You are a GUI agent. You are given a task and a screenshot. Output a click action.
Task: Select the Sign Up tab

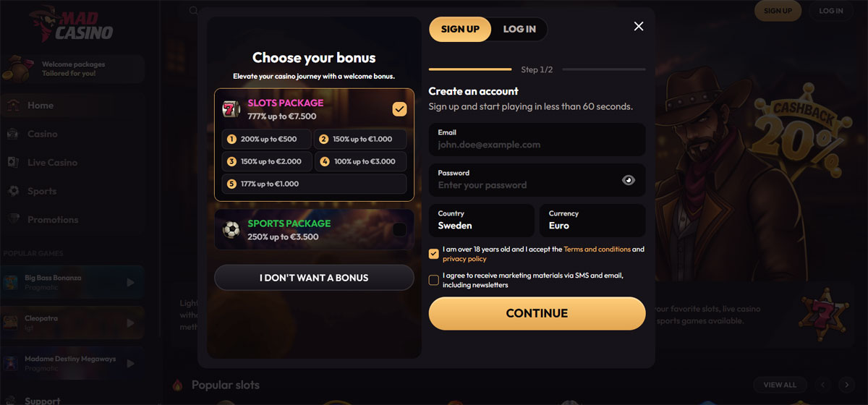click(460, 29)
